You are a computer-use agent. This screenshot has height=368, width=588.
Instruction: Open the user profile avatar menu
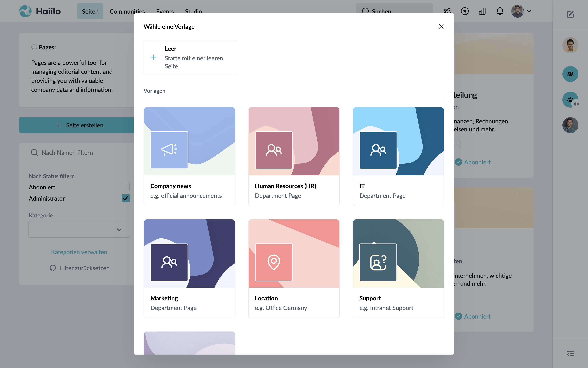[517, 11]
